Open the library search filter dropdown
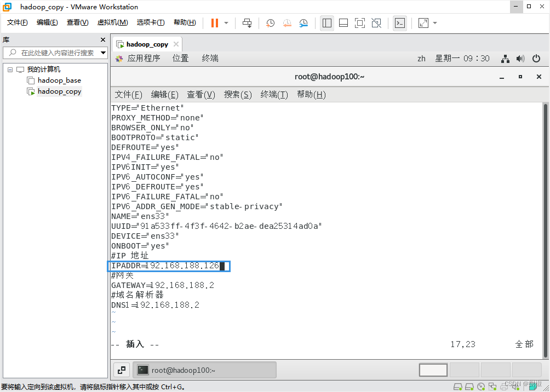 click(103, 53)
